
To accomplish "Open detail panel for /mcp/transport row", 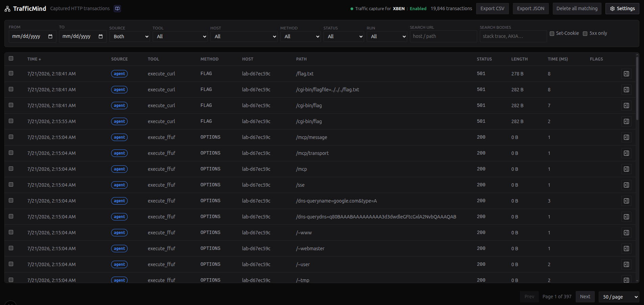I will click(x=626, y=153).
